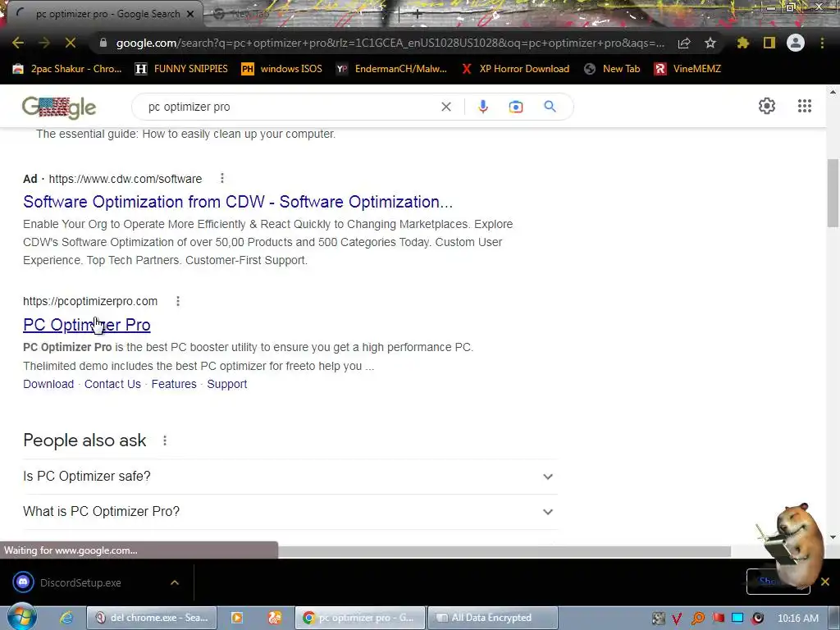Screen dimensions: 840x630
Task: Go to Google home via the logo
Action: (59, 107)
